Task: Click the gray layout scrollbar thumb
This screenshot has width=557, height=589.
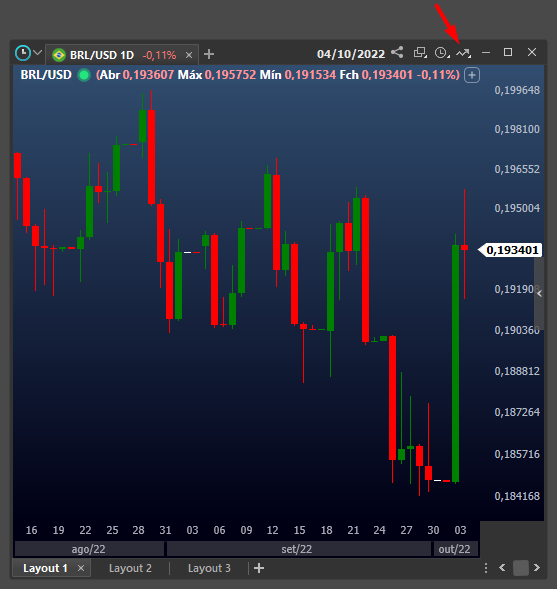Action: click(x=521, y=568)
